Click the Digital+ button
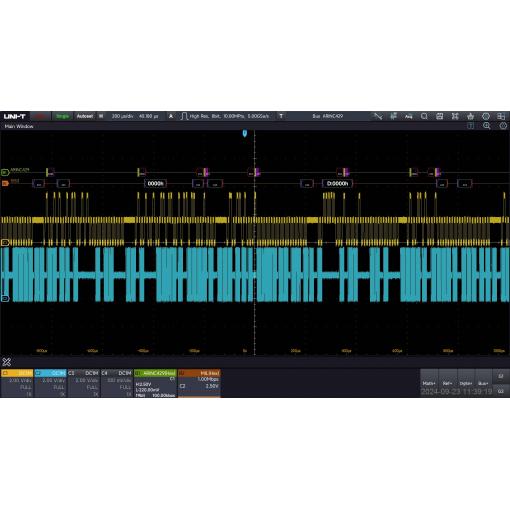Screen dimensions: 510x510 click(x=466, y=383)
